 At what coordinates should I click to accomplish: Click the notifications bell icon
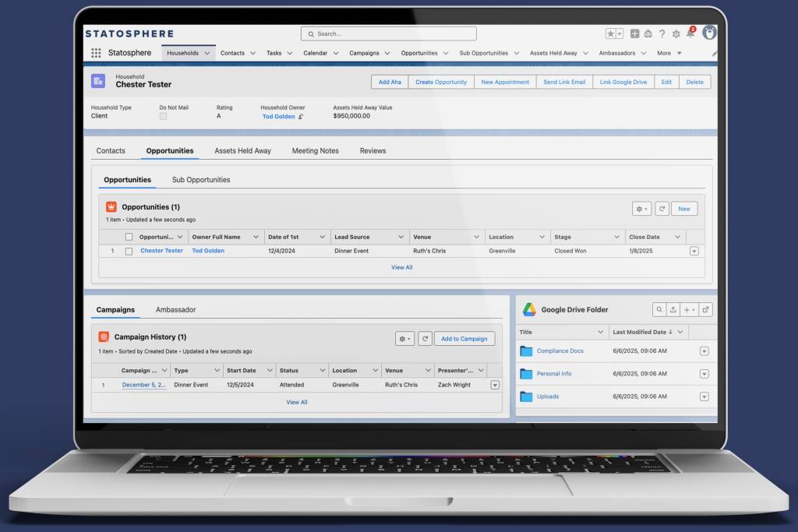[690, 34]
